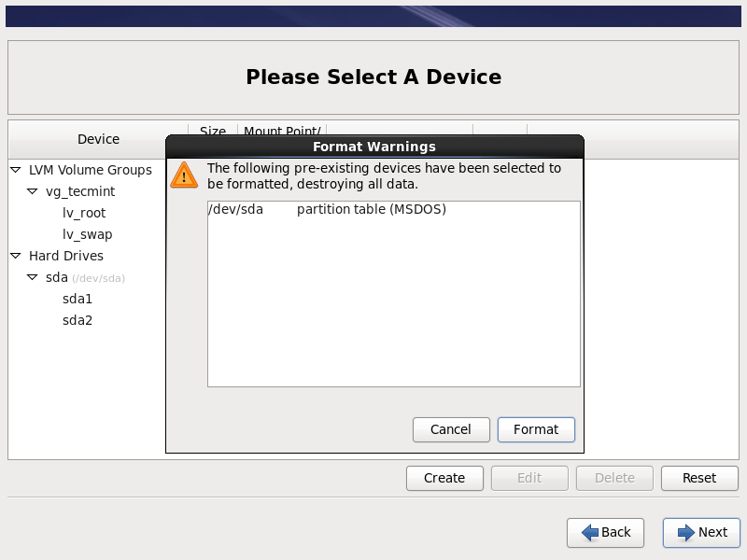Cancel the Format Warnings dialog

(x=451, y=429)
